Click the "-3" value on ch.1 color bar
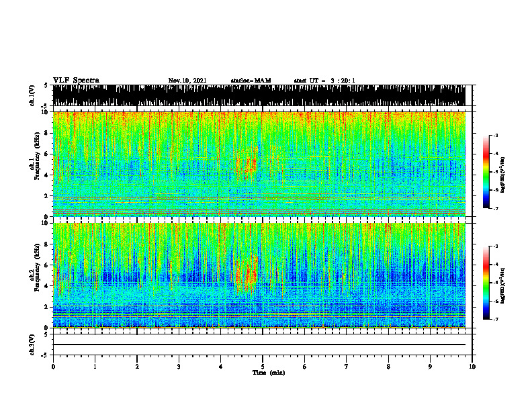The height and width of the screenshot is (411, 532). pyautogui.click(x=496, y=136)
